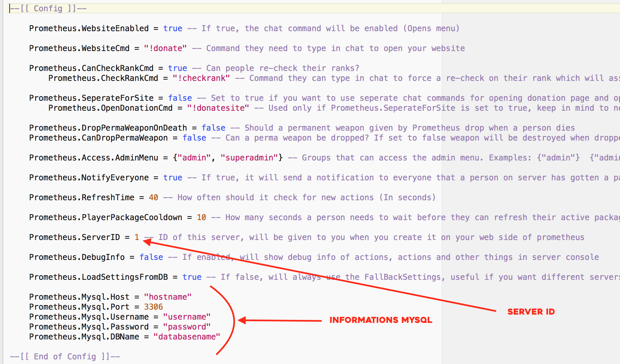Click 'true' value of LoadSettingsFromDB

[192, 277]
